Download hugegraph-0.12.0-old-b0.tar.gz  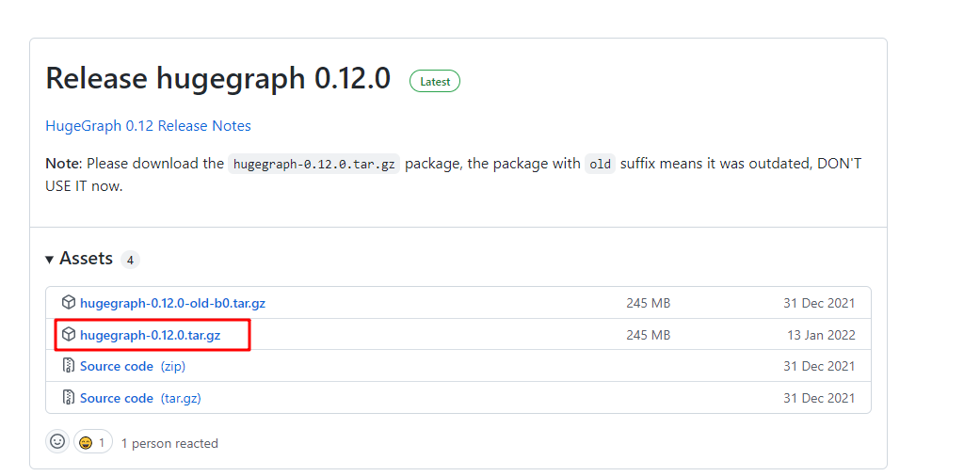[x=172, y=303]
